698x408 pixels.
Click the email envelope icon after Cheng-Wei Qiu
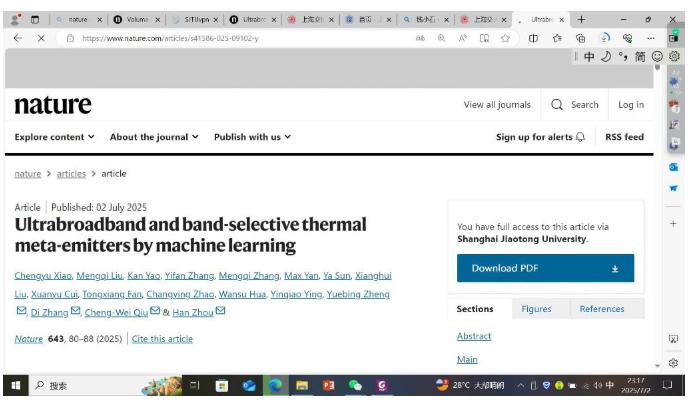tap(155, 311)
